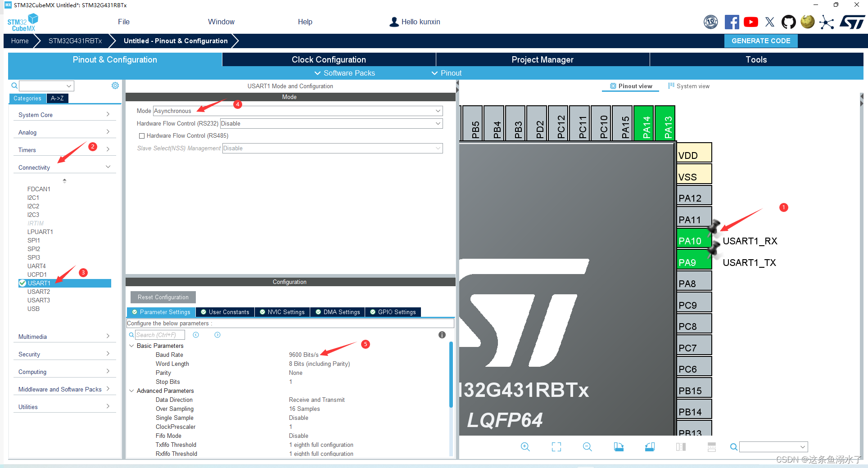
Task: Click the ST logo icon
Action: [852, 22]
